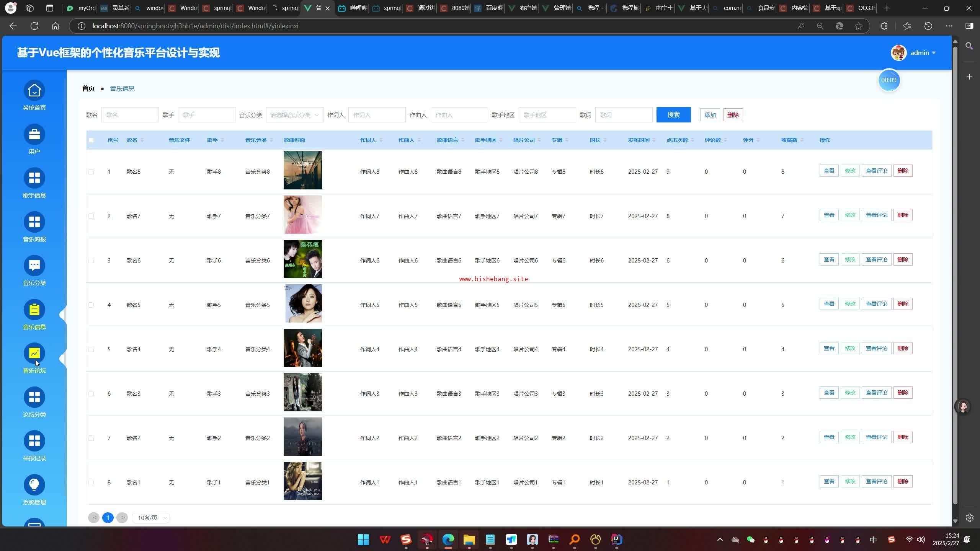Open the 系统首页 home icon in sidebar

click(x=34, y=91)
